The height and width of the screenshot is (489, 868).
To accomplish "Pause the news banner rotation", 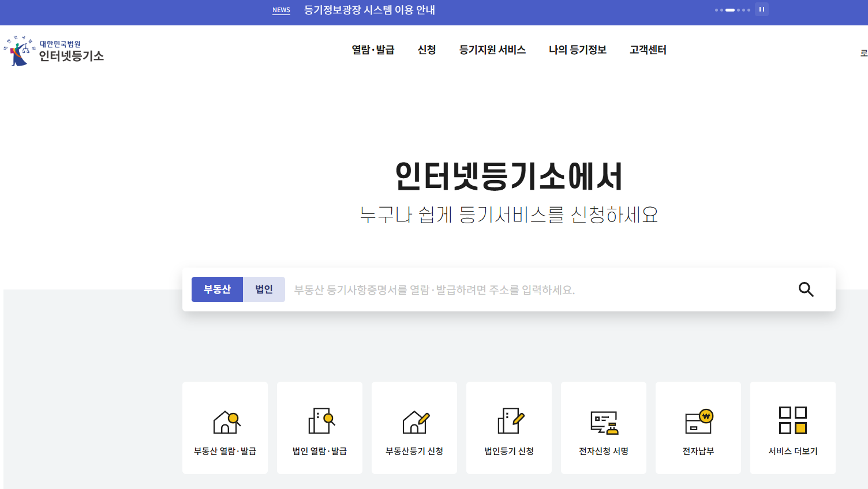I will coord(762,9).
